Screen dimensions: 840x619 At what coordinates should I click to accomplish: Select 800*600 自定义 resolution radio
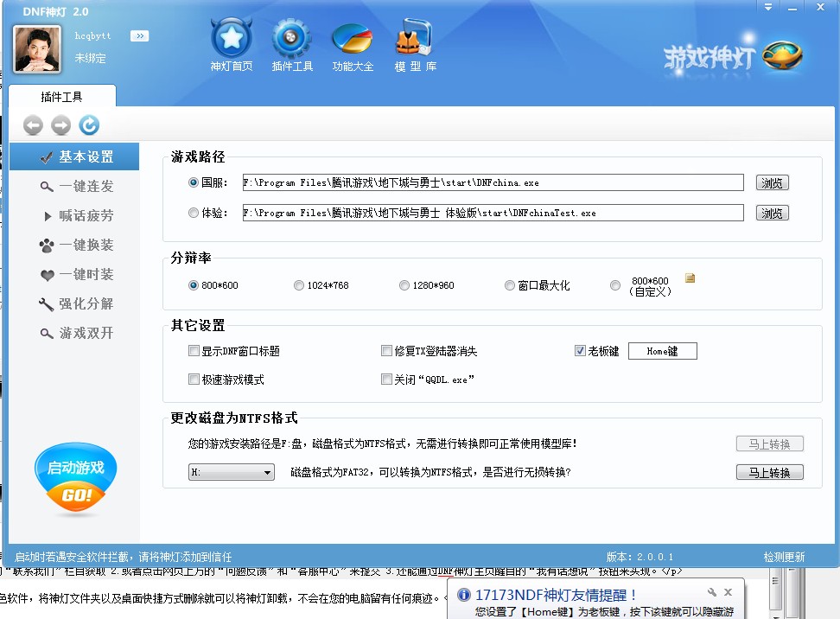[x=615, y=285]
